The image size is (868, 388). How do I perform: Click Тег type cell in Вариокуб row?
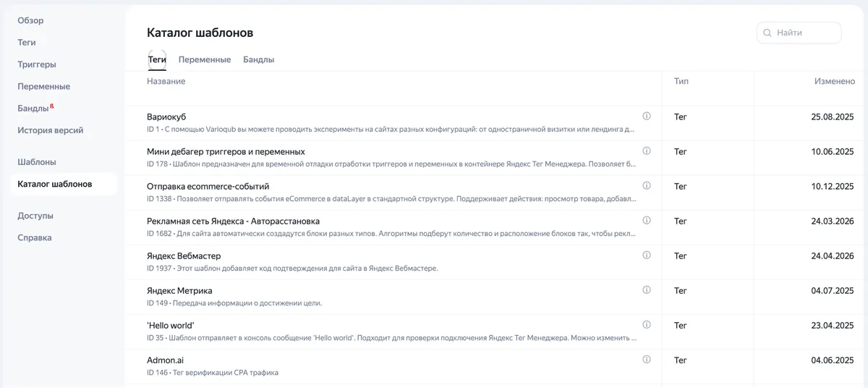pos(681,117)
